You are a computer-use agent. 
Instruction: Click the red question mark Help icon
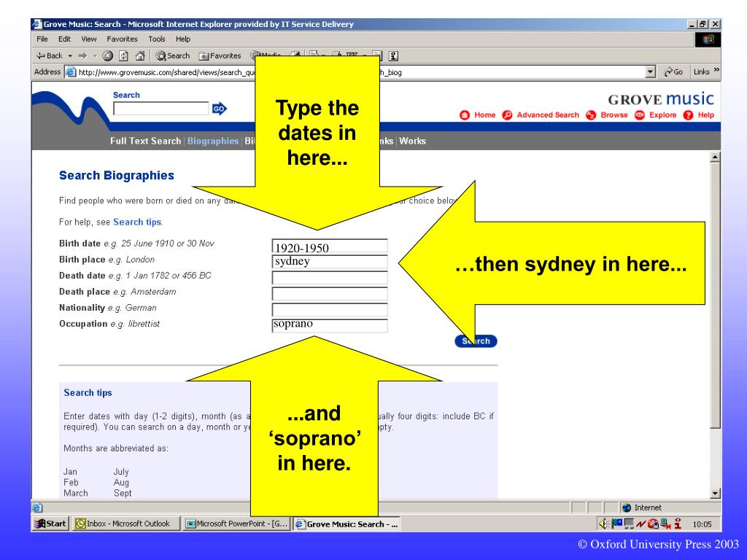[x=688, y=115]
